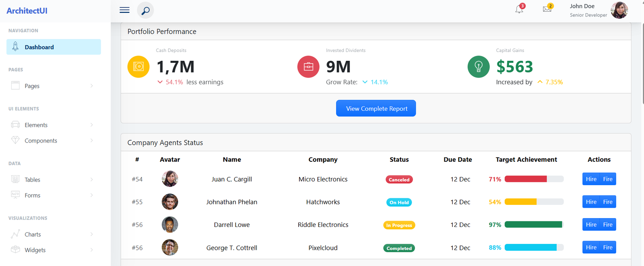Image resolution: width=644 pixels, height=266 pixels.
Task: Click the green 97% progress bar
Action: (x=534, y=225)
